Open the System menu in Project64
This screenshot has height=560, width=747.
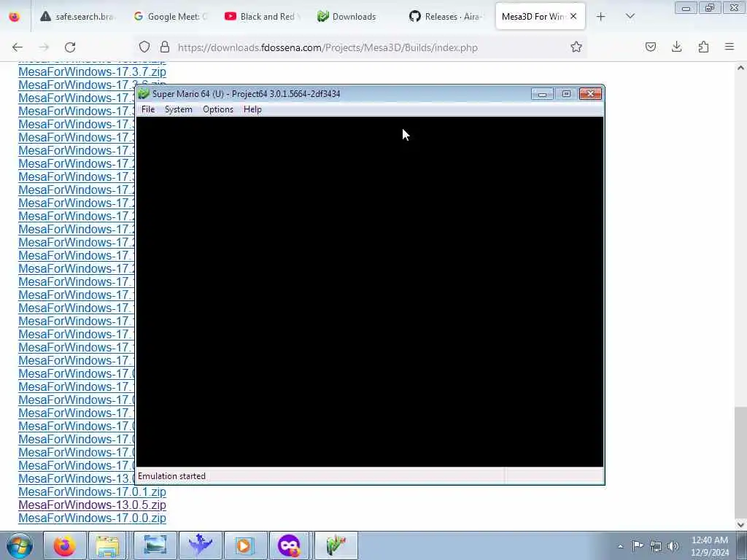coord(178,109)
